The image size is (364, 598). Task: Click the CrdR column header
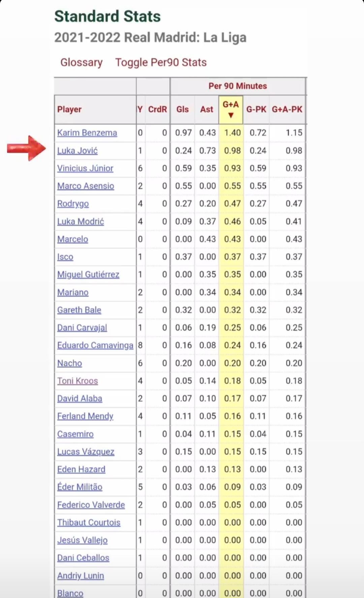pos(157,109)
